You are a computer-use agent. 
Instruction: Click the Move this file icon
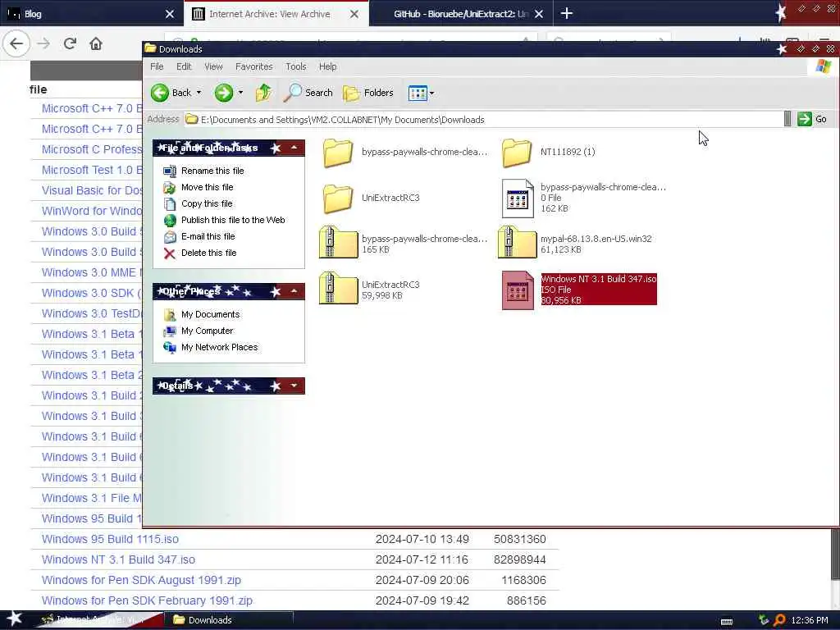(x=170, y=188)
